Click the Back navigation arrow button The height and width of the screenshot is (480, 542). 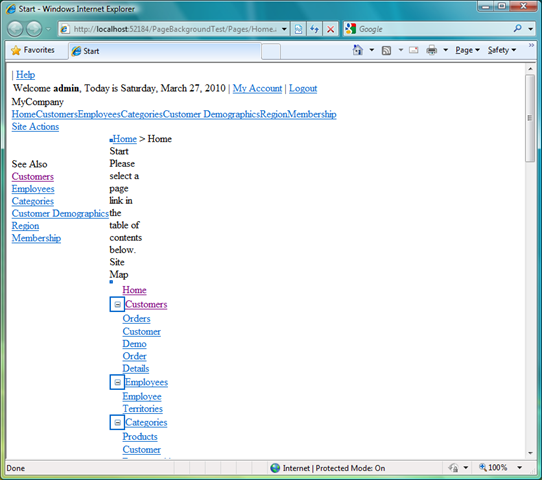[x=15, y=29]
